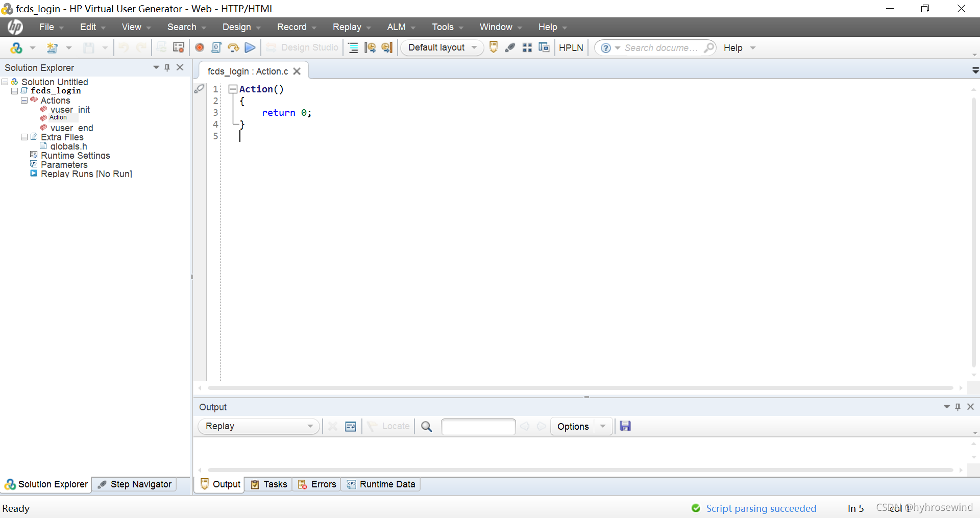Click the HPLN toolbar button
Viewport: 980px width, 518px height.
click(x=571, y=47)
